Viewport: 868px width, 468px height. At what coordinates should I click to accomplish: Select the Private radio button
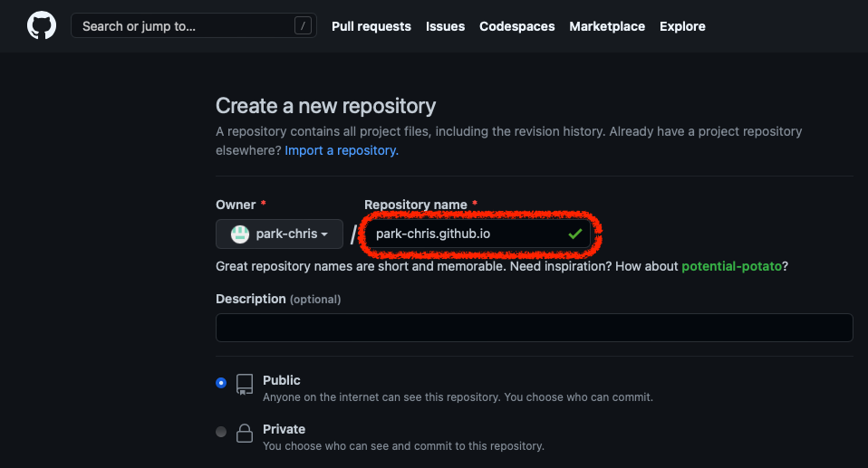(221, 432)
